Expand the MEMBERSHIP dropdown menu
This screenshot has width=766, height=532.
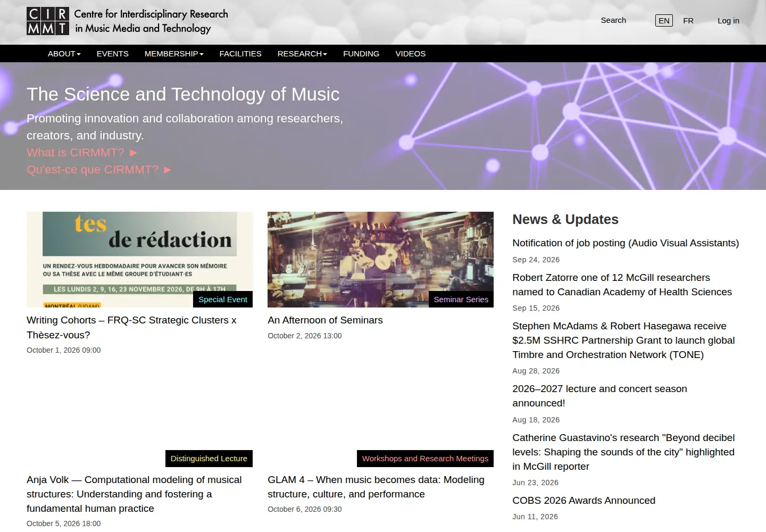point(174,54)
